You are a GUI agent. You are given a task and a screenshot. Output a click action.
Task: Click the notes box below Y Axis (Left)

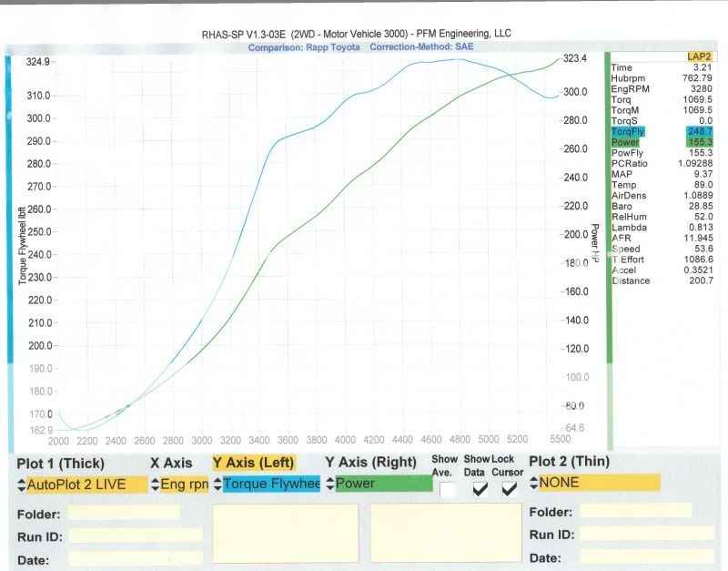286,534
